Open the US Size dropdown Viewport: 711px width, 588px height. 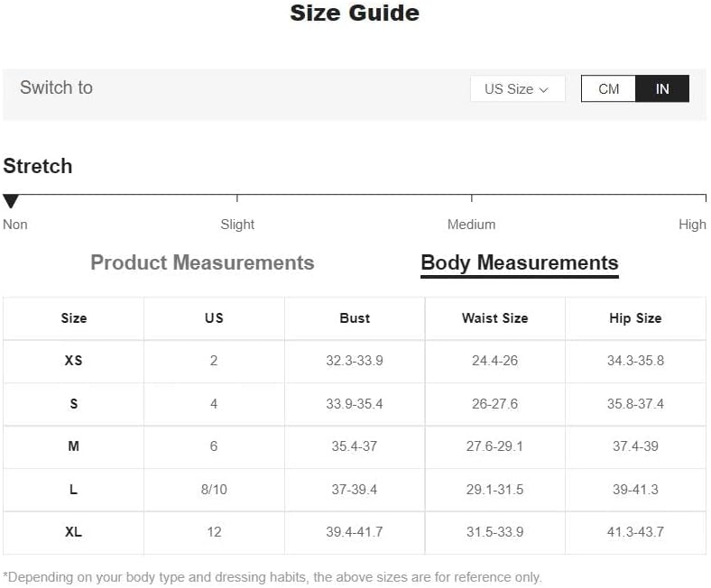(517, 89)
